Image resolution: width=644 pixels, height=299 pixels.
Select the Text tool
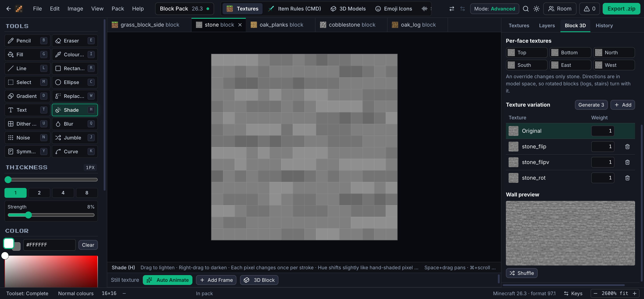27,110
